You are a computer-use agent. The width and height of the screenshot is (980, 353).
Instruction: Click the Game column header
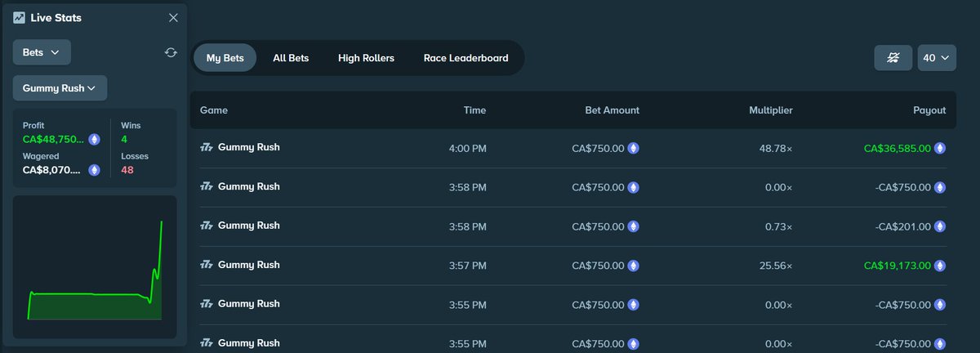(x=214, y=110)
